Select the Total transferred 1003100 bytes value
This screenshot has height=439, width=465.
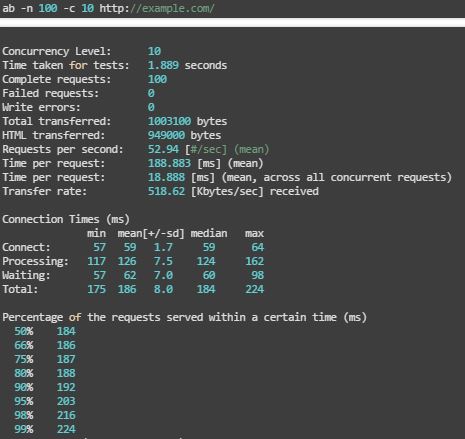187,121
